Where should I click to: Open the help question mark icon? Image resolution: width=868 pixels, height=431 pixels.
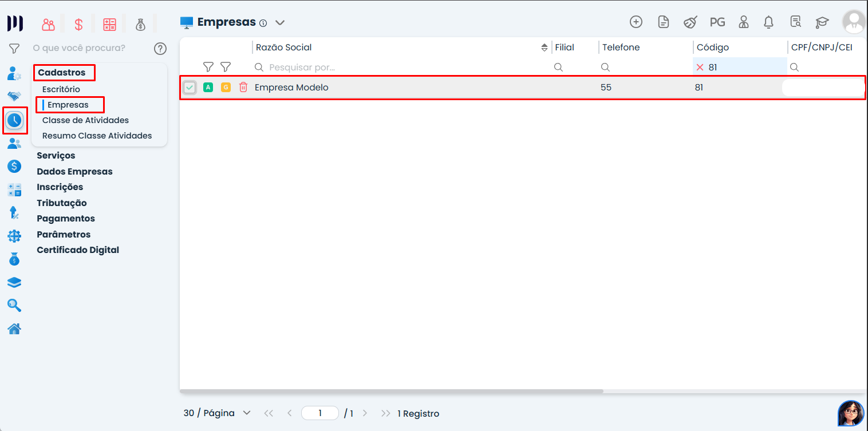pyautogui.click(x=160, y=49)
